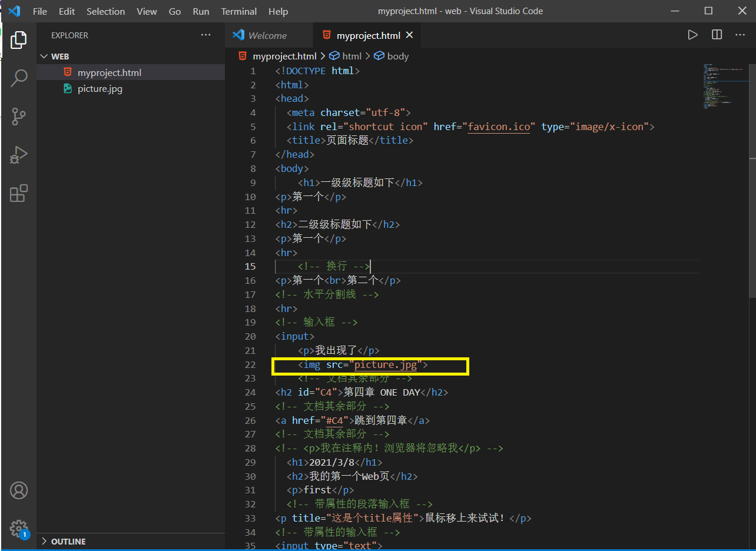The width and height of the screenshot is (756, 551).
Task: Click the <!DOCTYPE html> text on line 1
Action: (317, 71)
